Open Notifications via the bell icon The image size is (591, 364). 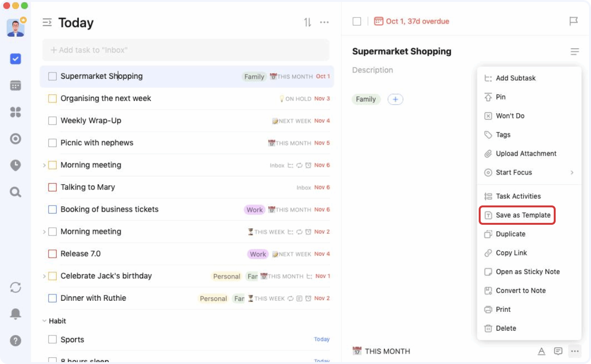pos(15,313)
